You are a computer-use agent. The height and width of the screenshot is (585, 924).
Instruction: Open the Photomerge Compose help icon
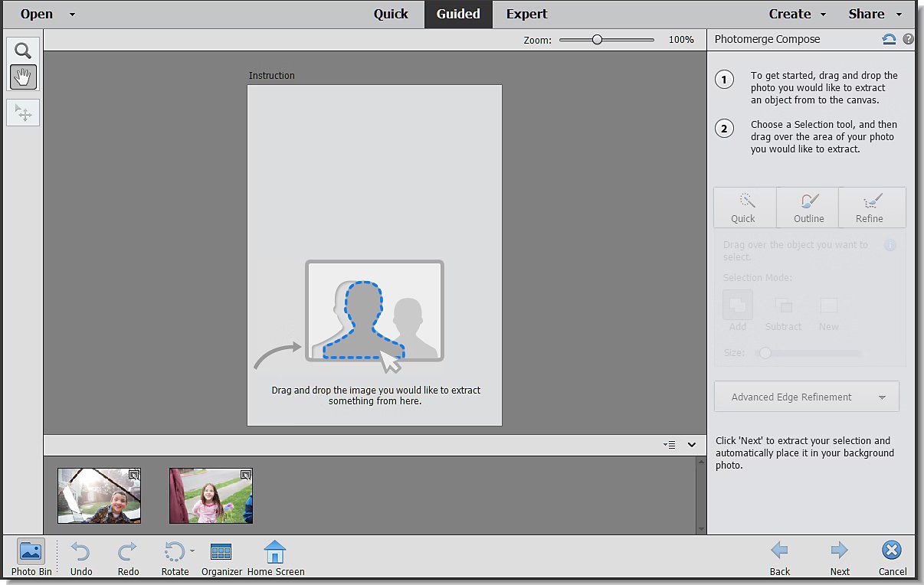tap(909, 39)
